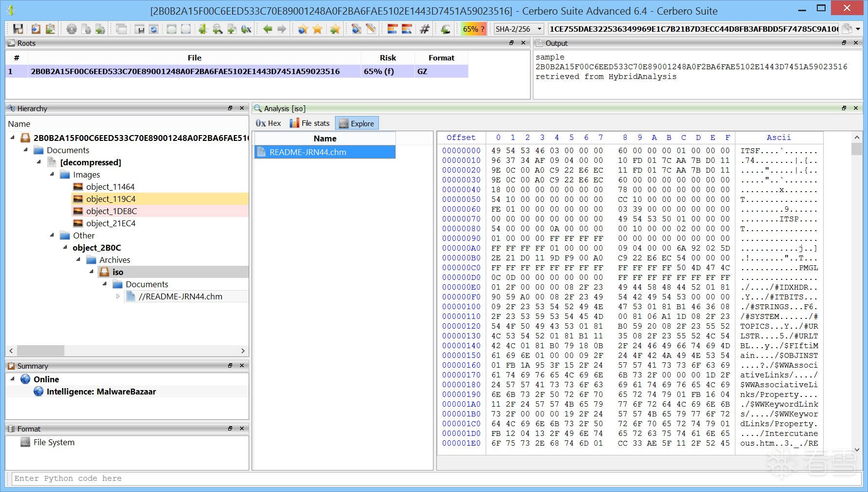Switch to the File stats tab
Image resolution: width=868 pixels, height=492 pixels.
click(x=310, y=123)
